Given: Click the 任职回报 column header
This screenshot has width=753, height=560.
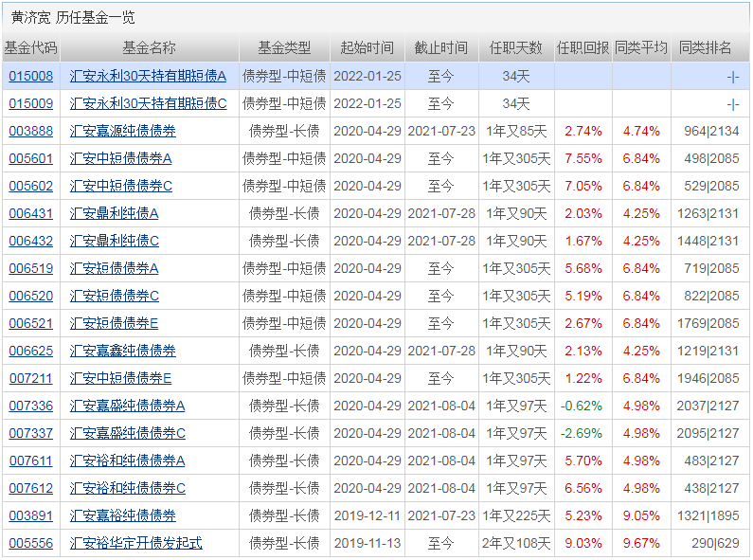Looking at the screenshot, I should tap(583, 47).
